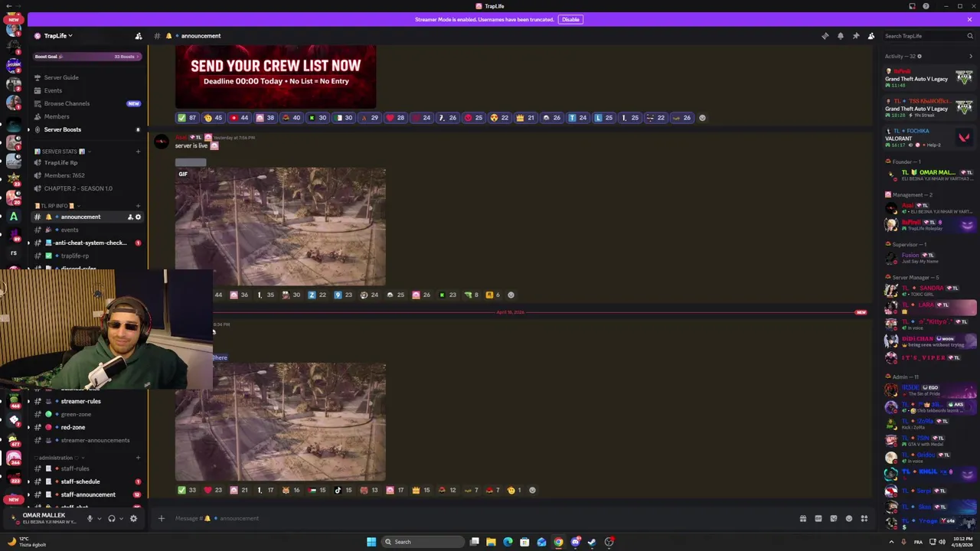Add channel to TL RP INFO category
980x551 pixels.
coord(138,206)
